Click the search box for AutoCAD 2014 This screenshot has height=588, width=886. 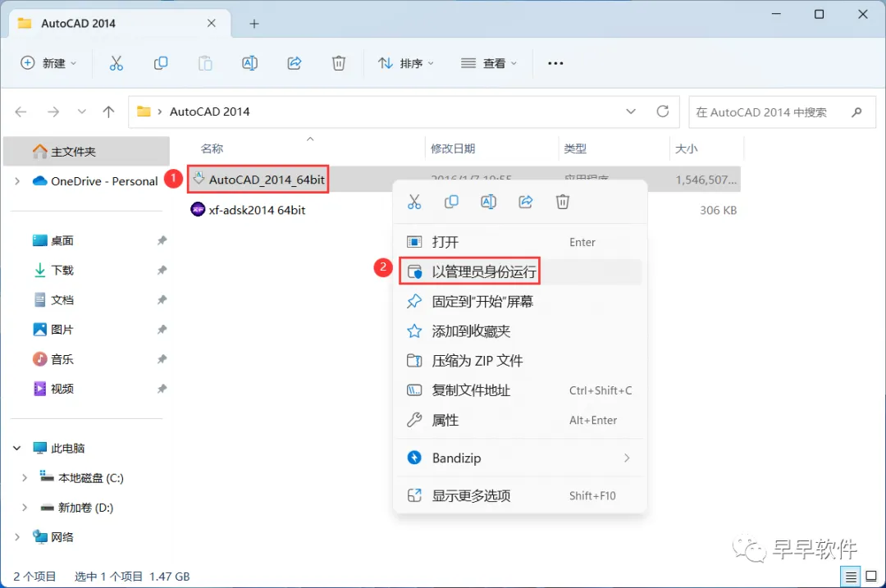(x=783, y=112)
